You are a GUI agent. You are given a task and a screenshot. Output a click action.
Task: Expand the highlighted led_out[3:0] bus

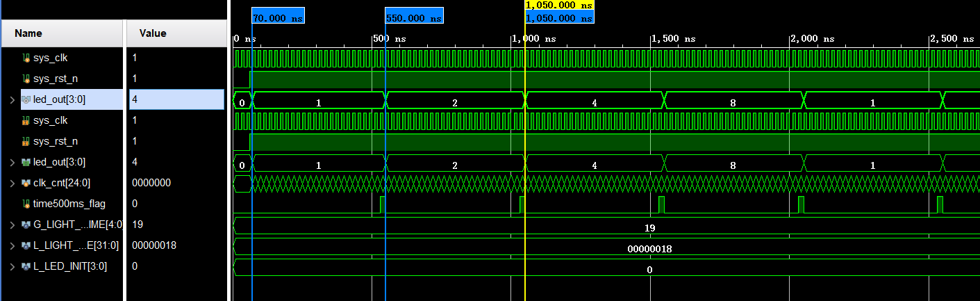[x=13, y=99]
